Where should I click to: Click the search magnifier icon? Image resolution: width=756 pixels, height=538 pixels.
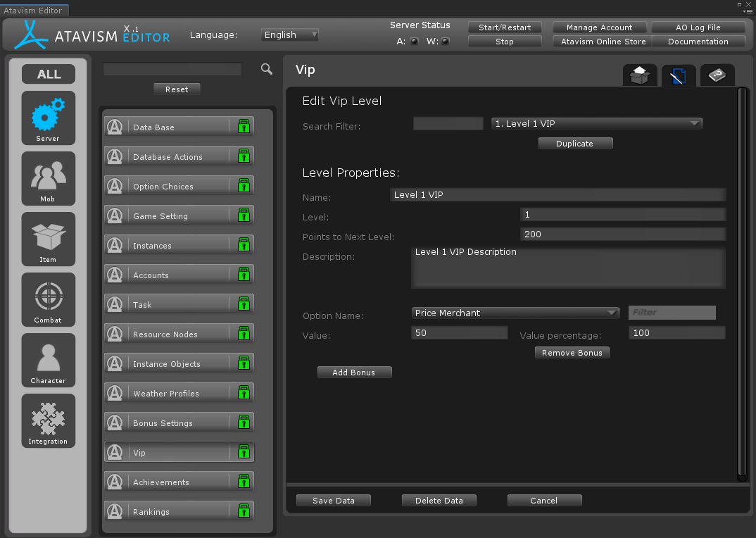[x=266, y=69]
